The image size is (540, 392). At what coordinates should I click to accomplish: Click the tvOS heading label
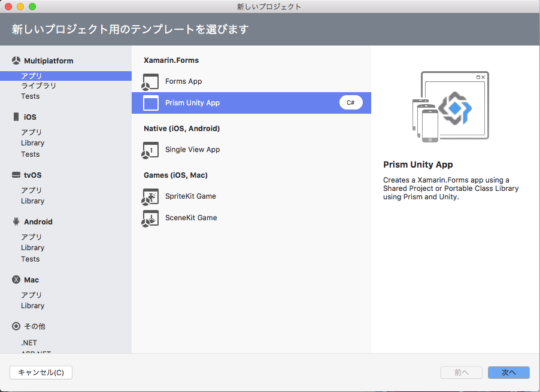(33, 175)
